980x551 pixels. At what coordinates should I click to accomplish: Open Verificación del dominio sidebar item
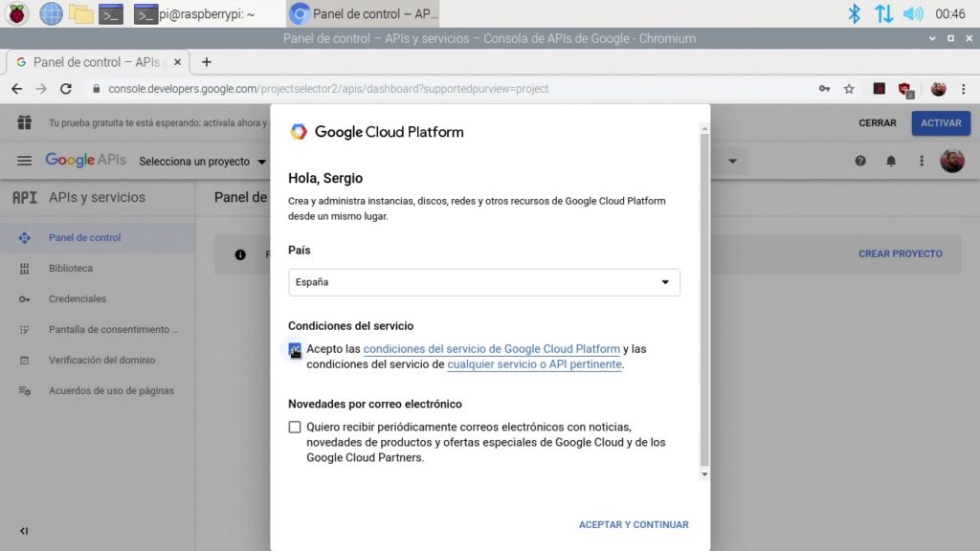tap(98, 360)
